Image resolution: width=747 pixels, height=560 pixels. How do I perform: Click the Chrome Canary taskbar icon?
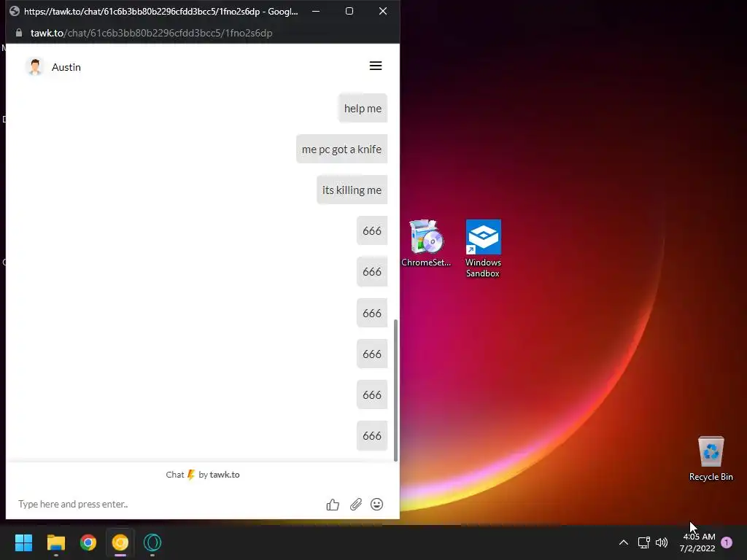coord(120,542)
